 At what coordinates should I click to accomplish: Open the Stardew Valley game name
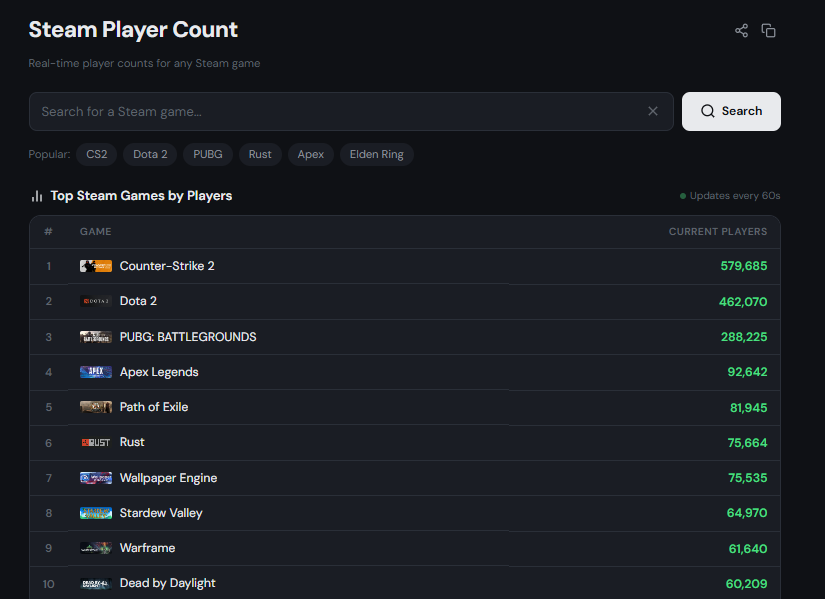161,513
